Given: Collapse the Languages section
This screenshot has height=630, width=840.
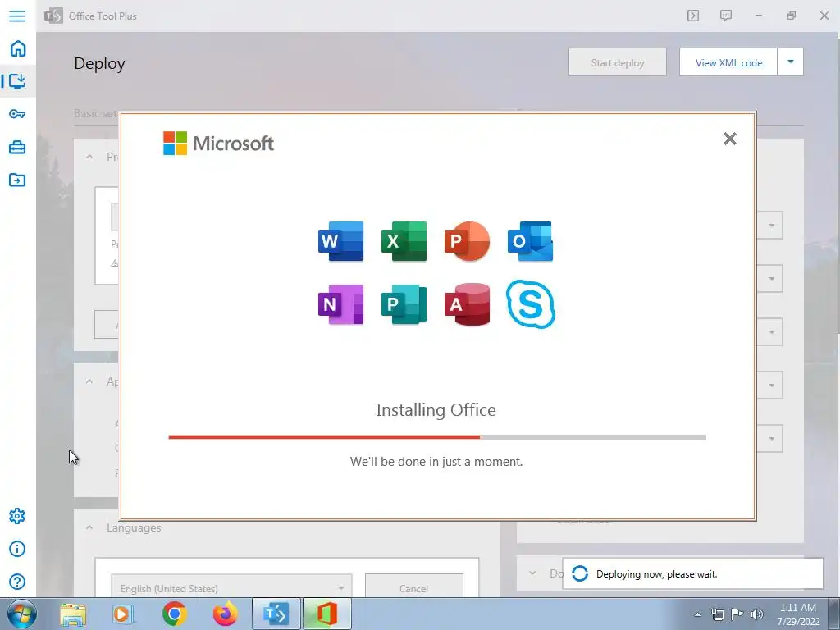Looking at the screenshot, I should coord(89,527).
